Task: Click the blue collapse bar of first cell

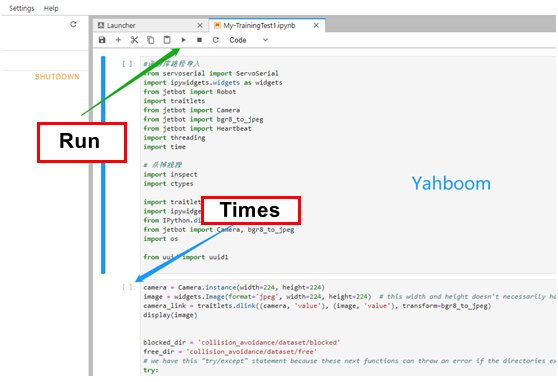Action: (103, 165)
